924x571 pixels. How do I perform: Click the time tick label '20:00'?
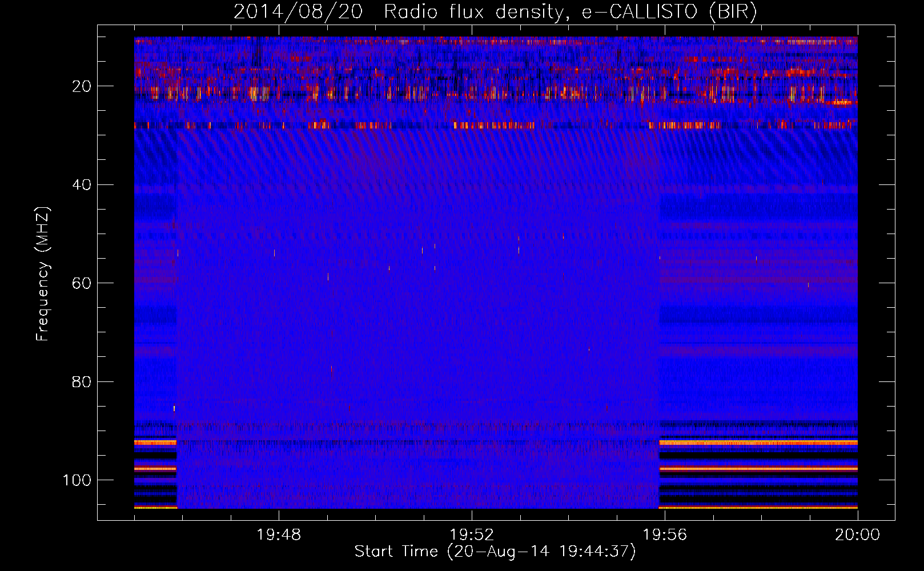[857, 535]
